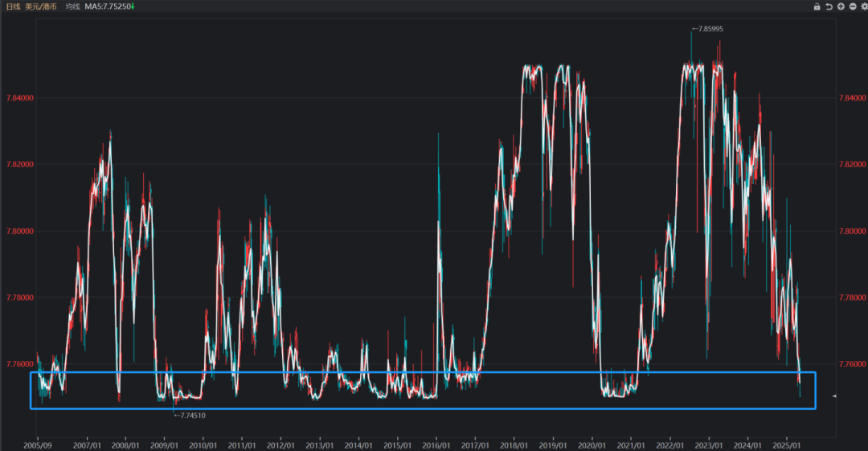Zoom out with the minus circle icon

pos(853,6)
